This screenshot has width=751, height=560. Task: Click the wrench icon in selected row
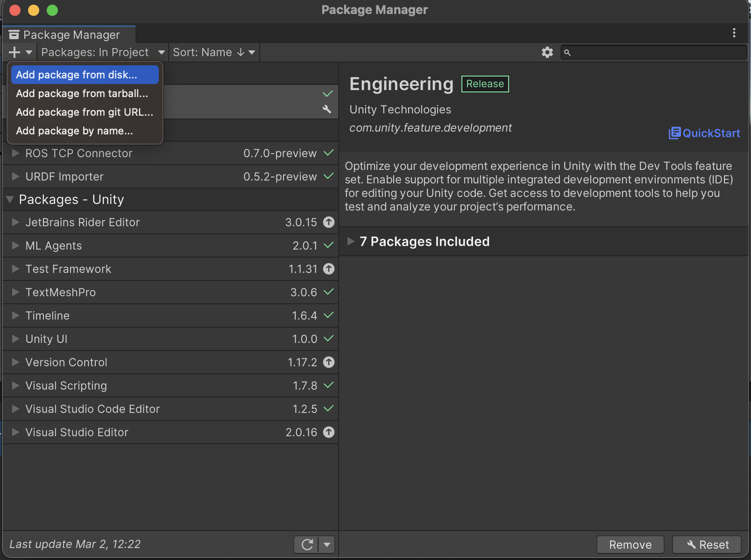pyautogui.click(x=326, y=109)
